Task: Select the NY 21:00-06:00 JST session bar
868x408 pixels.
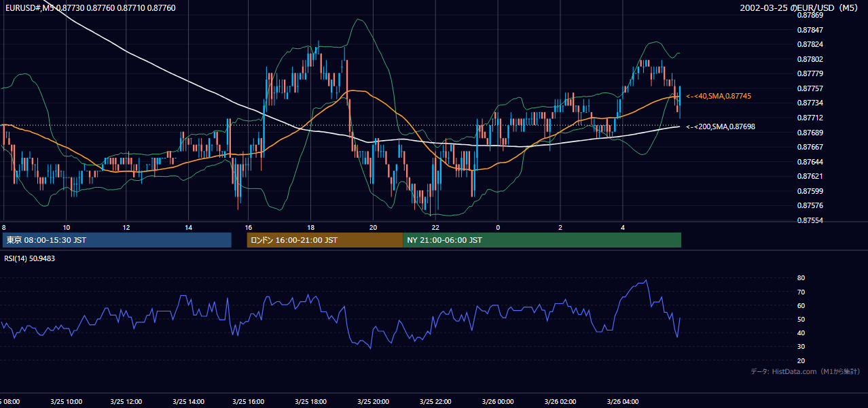Action: coord(542,240)
